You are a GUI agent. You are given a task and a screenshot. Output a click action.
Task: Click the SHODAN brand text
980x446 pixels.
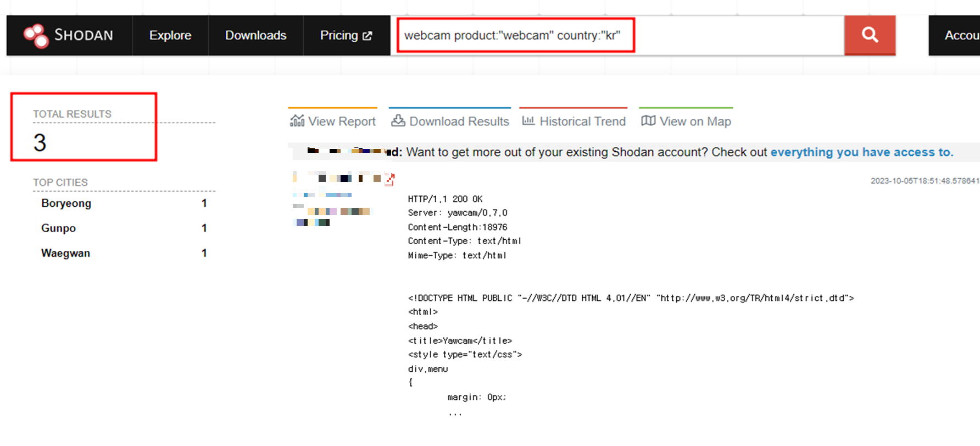pos(83,36)
